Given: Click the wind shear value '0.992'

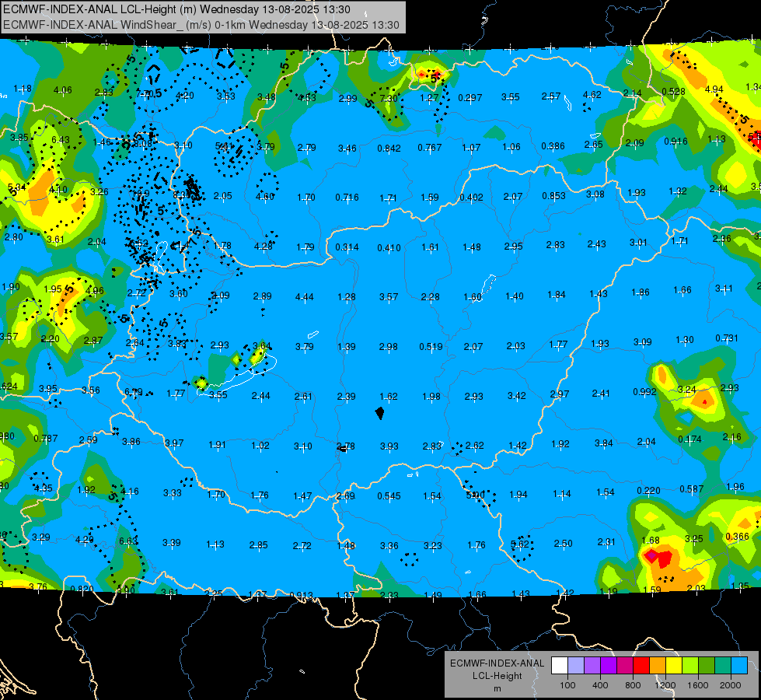Looking at the screenshot, I should [x=644, y=391].
